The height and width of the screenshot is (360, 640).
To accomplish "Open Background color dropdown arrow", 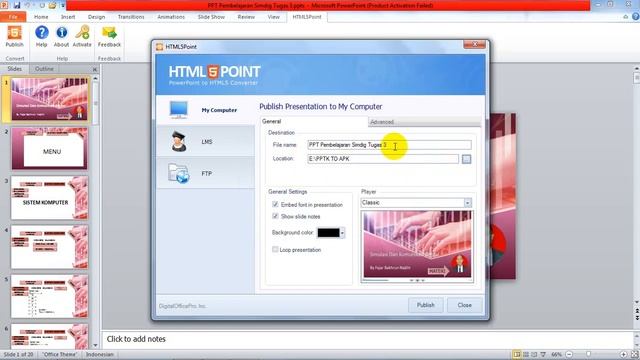I will [x=342, y=233].
